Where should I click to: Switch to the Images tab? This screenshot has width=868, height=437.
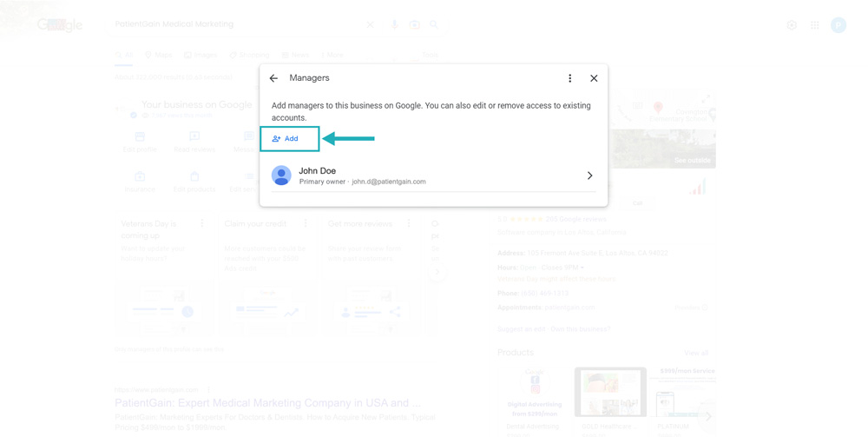[201, 55]
